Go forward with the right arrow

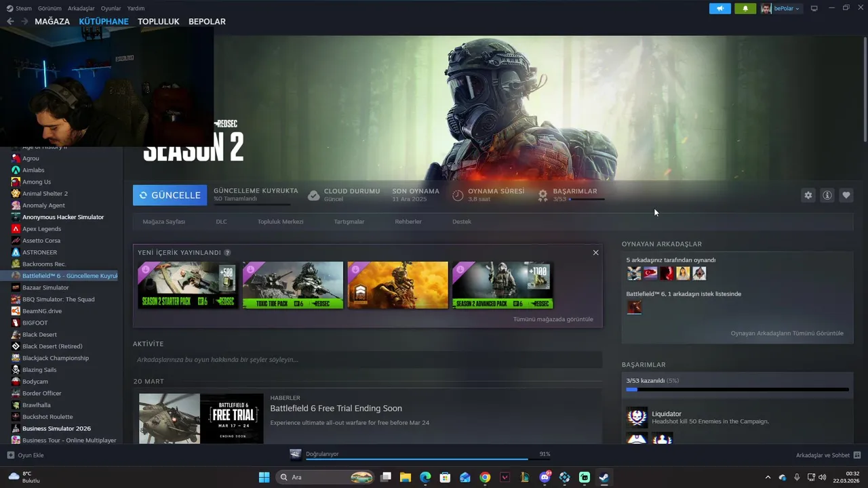(24, 21)
